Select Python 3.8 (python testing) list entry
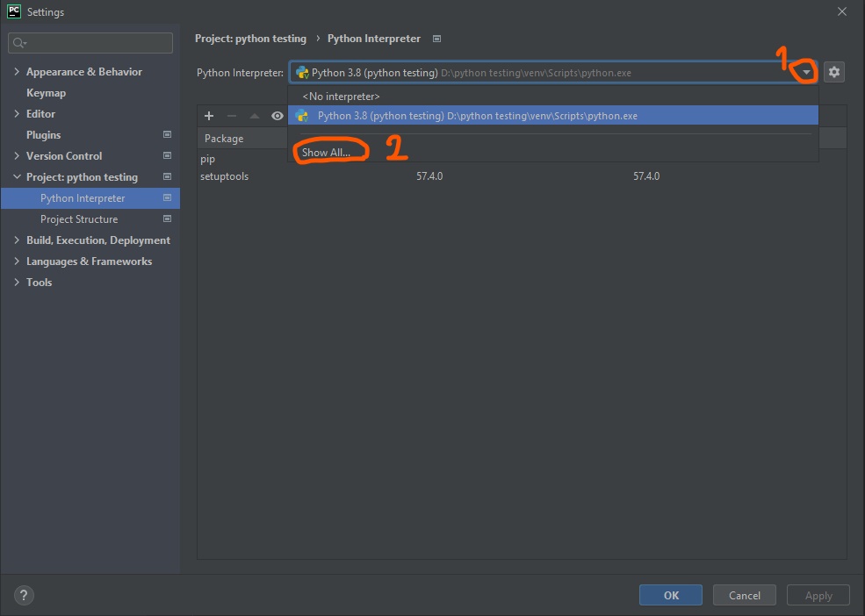The height and width of the screenshot is (616, 865). pyautogui.click(x=477, y=116)
